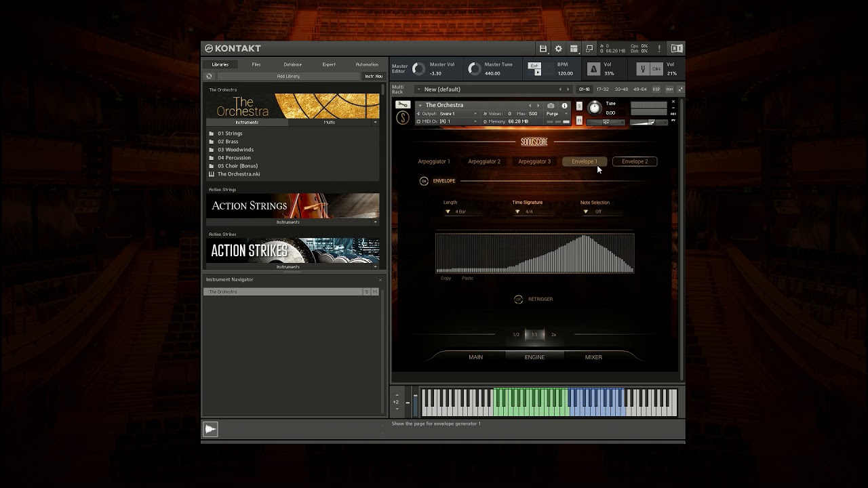This screenshot has height=488, width=868.
Task: Show the Multis of The Orchestra library
Action: click(x=330, y=123)
